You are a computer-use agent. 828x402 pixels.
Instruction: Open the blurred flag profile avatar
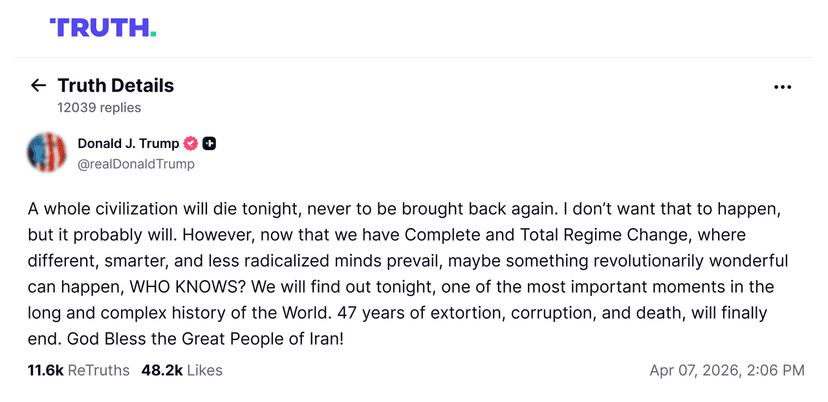(46, 153)
